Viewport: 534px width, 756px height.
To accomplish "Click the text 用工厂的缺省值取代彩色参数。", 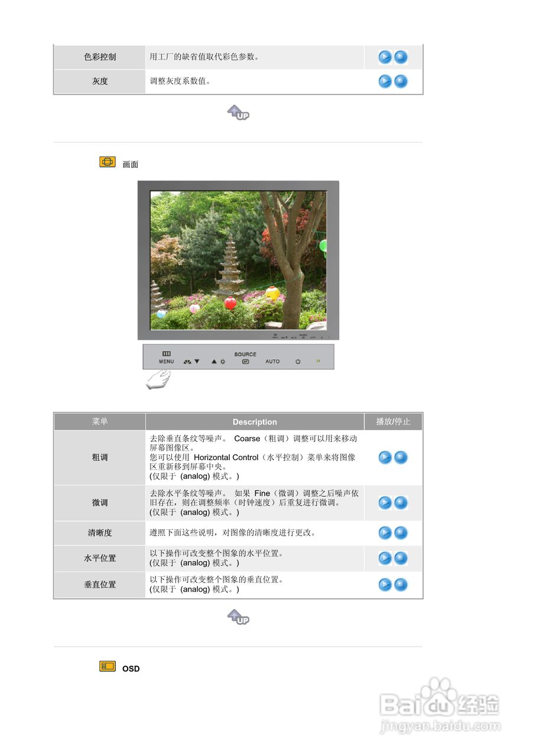I will 205,57.
